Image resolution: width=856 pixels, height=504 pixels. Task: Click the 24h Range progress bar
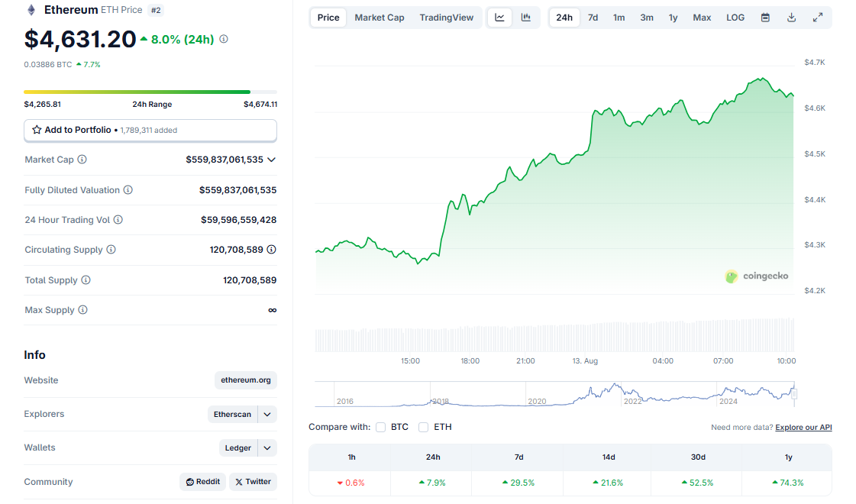[150, 92]
